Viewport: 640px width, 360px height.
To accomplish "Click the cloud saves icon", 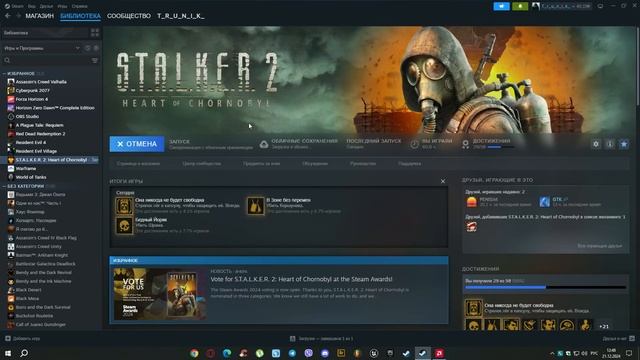I will tap(264, 144).
